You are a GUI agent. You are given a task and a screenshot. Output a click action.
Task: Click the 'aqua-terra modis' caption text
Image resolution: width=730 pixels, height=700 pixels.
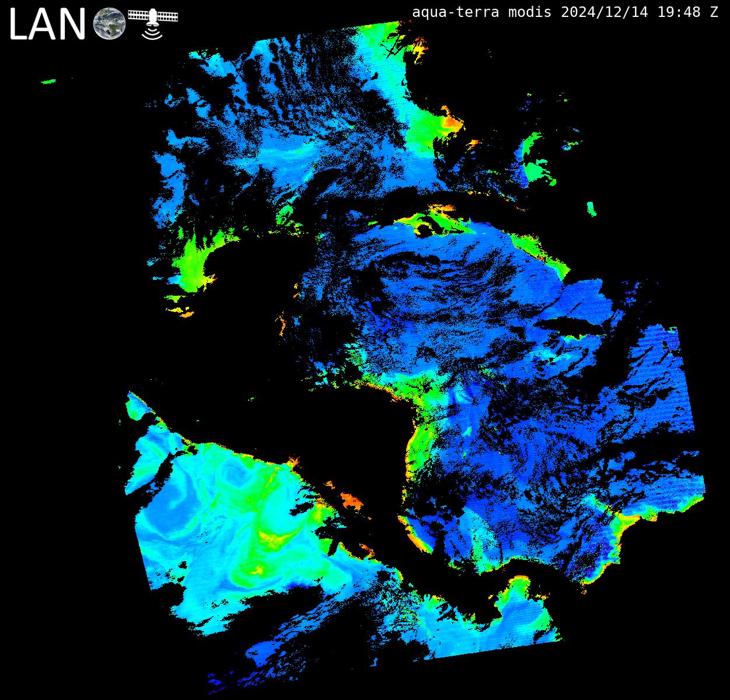coord(481,12)
